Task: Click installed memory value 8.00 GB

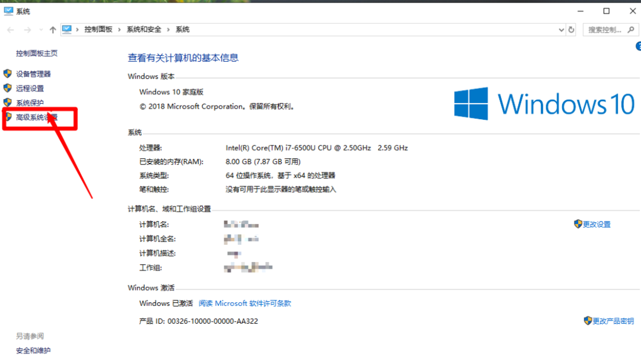Action: (263, 162)
